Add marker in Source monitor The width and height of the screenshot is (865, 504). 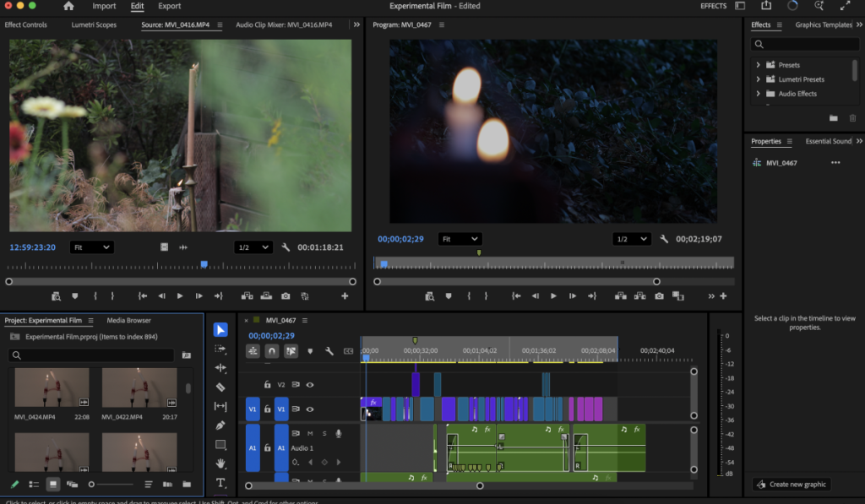click(x=75, y=296)
